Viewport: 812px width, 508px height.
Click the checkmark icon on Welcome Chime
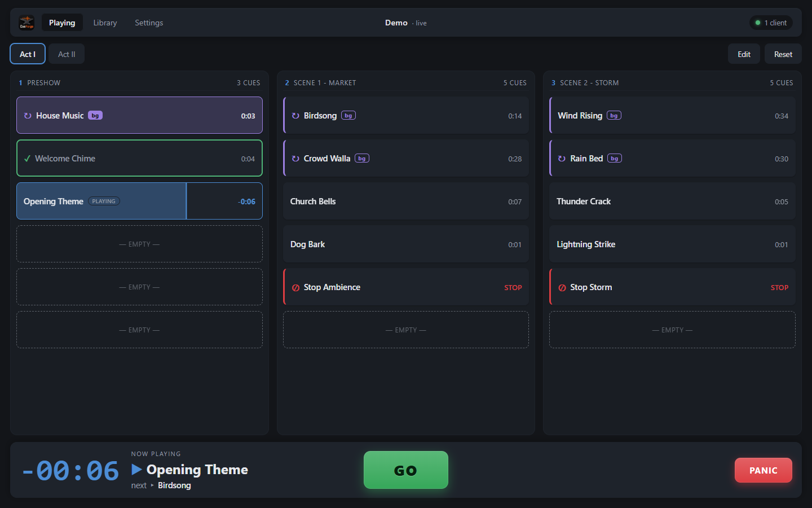tap(27, 159)
